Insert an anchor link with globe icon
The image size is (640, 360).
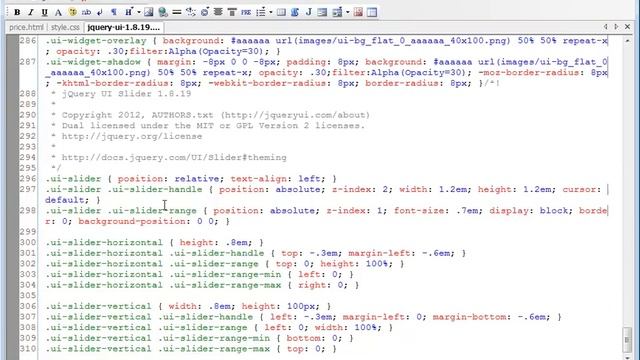(163, 12)
